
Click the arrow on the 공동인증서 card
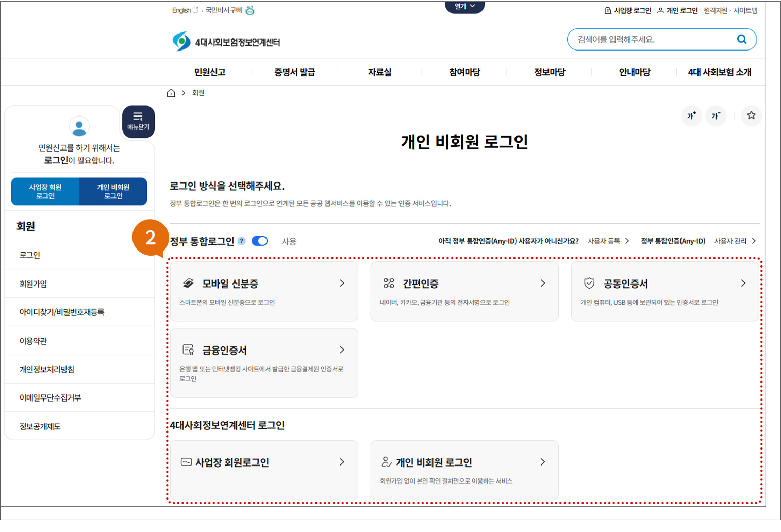point(743,283)
